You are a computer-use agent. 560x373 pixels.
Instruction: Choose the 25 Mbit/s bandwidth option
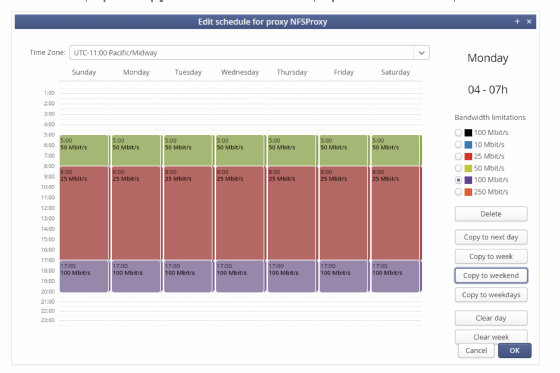coord(458,156)
